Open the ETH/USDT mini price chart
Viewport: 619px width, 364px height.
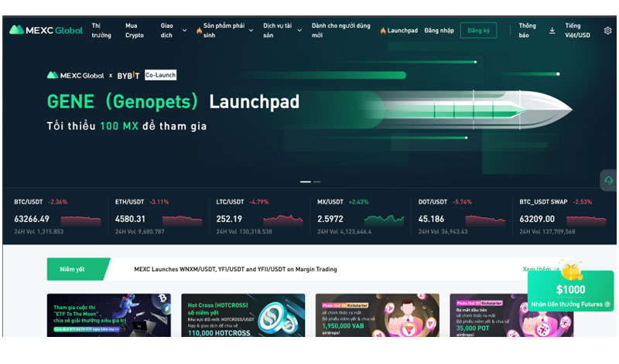tap(182, 219)
